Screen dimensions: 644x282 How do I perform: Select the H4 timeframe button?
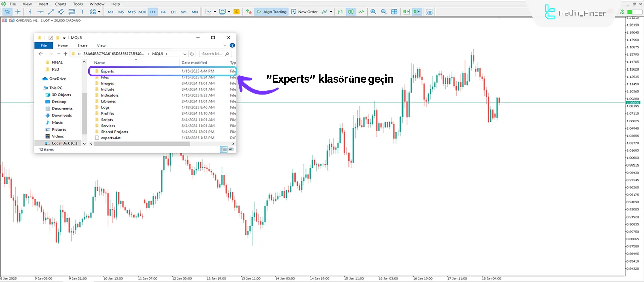pyautogui.click(x=163, y=12)
